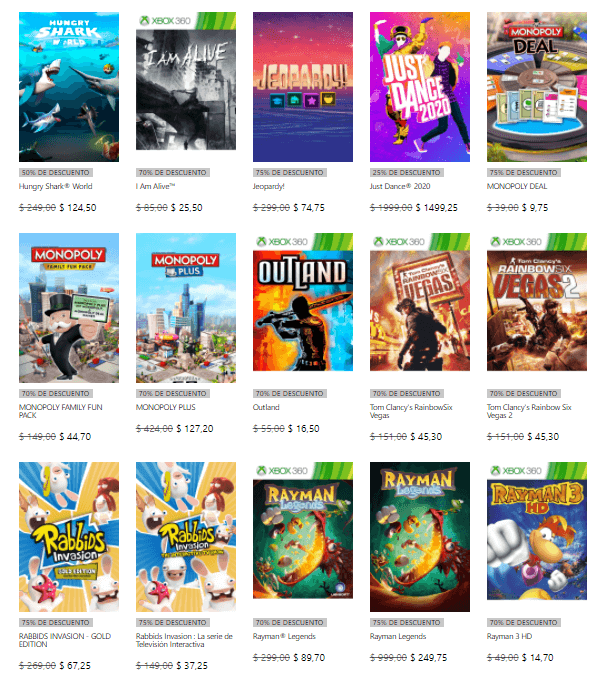Select the Rayman® Legends Xbox 360 title
The width and height of the screenshot is (601, 688).
[284, 636]
